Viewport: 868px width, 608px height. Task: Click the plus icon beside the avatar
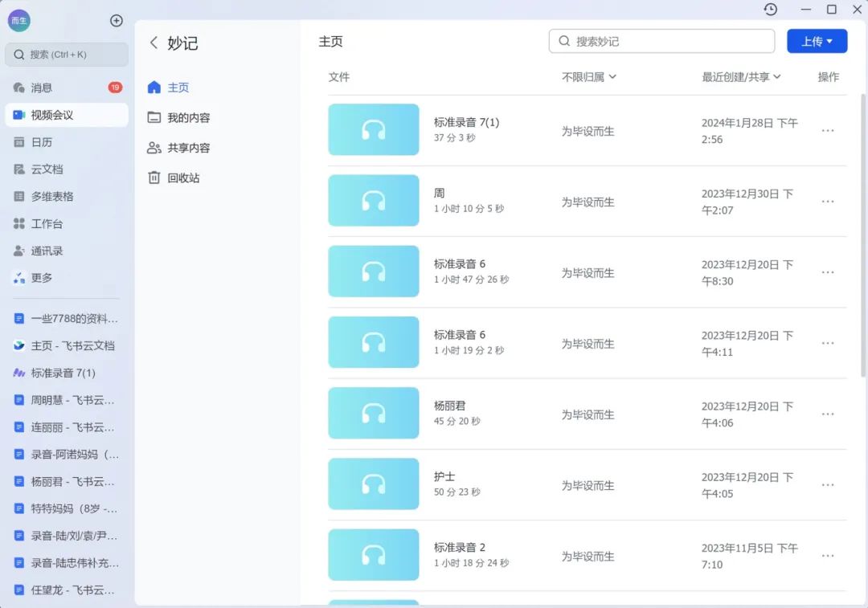pyautogui.click(x=117, y=21)
